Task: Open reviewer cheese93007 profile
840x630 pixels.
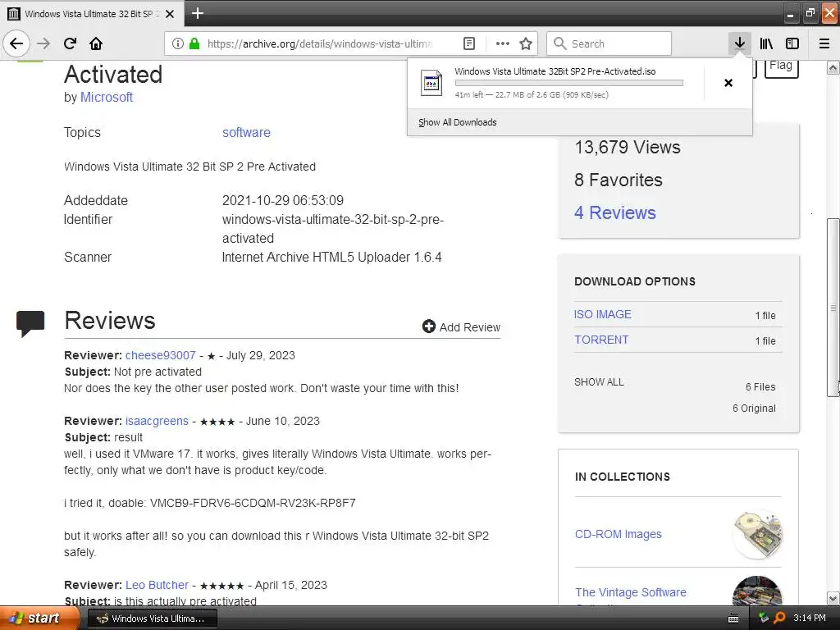Action: pos(160,355)
